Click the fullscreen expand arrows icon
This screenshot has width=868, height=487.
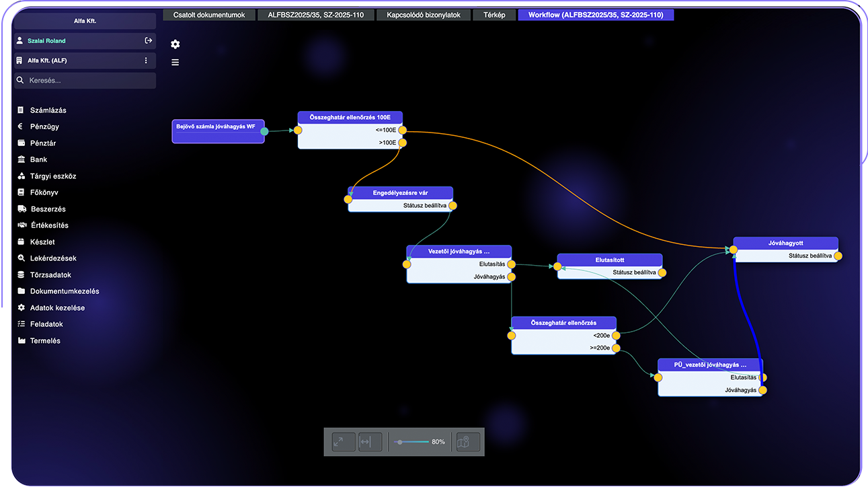339,442
